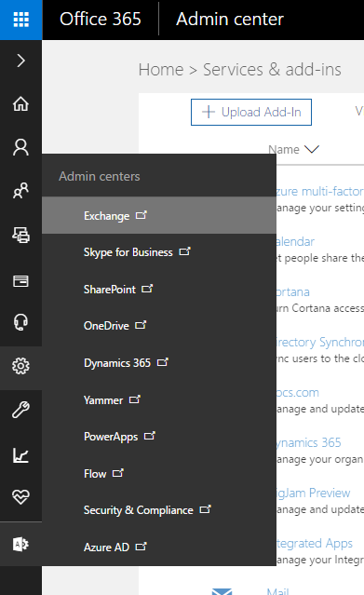This screenshot has height=595, width=364.
Task: Sort by the Name column chevron
Action: 312,150
